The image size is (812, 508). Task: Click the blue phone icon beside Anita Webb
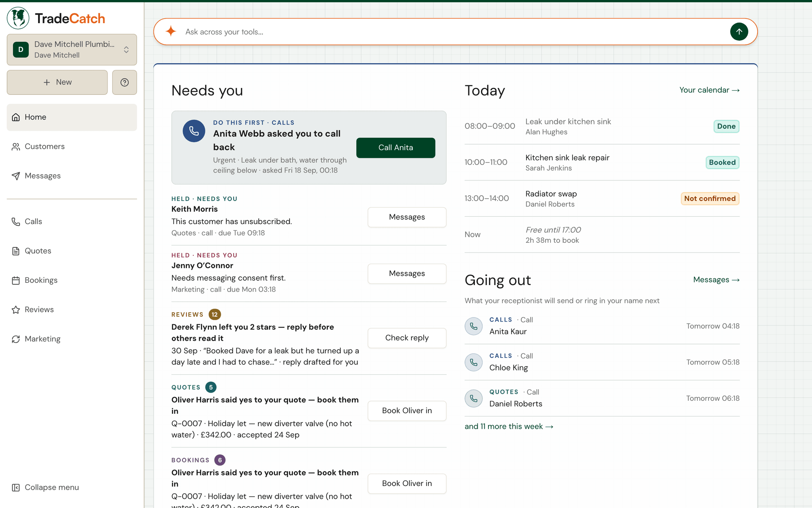(x=194, y=131)
